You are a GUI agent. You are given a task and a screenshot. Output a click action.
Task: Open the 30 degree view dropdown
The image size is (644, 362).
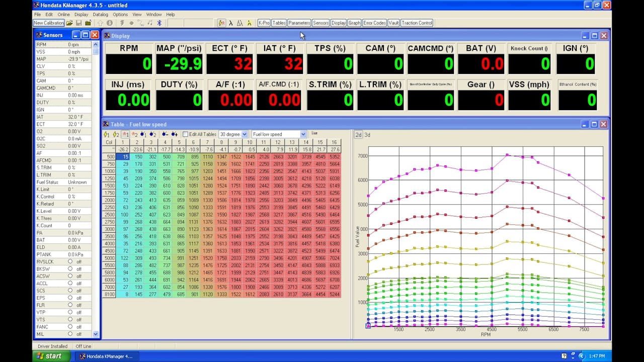(x=245, y=134)
